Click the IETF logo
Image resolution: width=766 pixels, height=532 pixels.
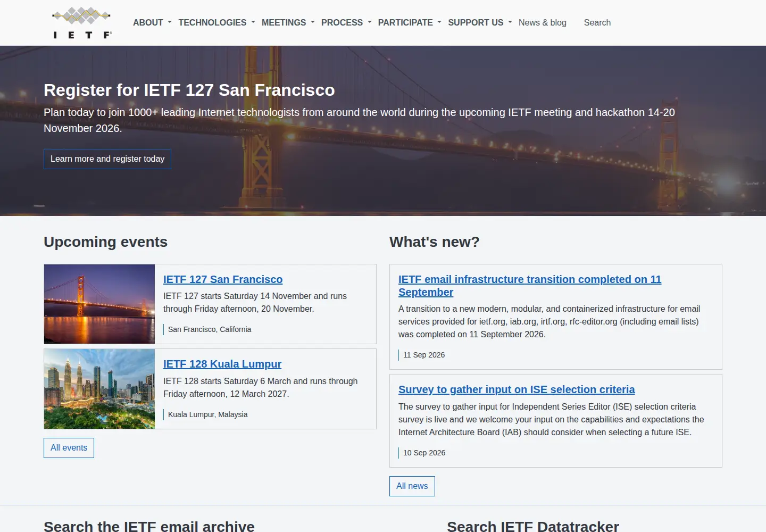click(x=82, y=23)
